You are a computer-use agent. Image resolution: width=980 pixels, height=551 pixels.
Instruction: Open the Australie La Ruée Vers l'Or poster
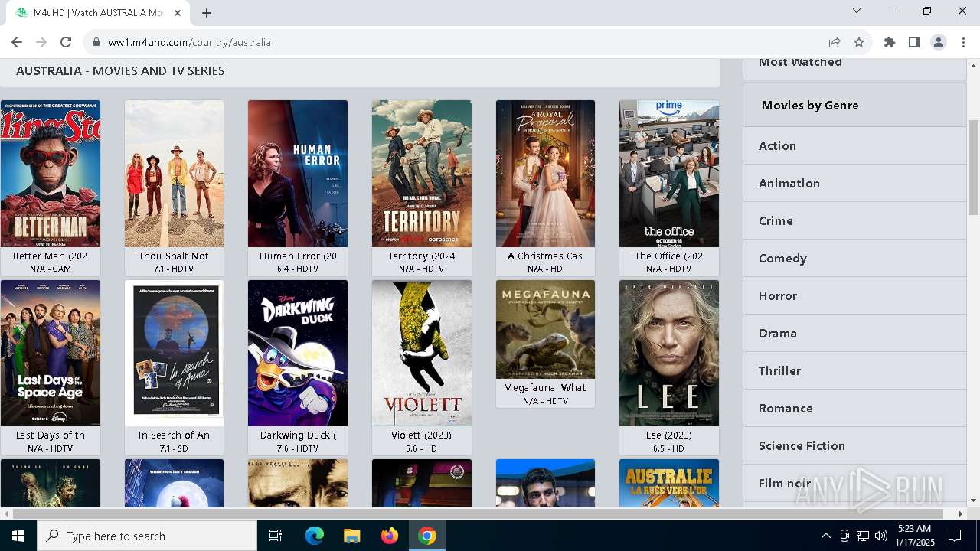click(x=669, y=483)
